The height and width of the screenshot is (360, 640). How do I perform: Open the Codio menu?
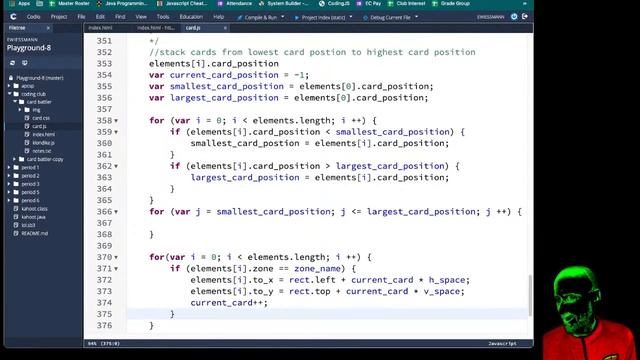pyautogui.click(x=33, y=17)
